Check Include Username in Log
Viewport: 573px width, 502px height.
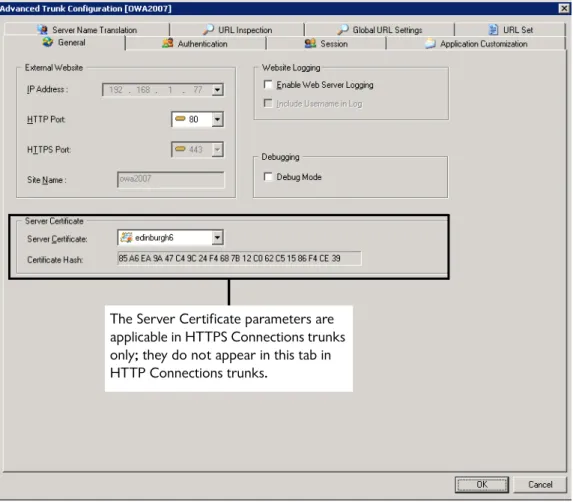[x=268, y=103]
